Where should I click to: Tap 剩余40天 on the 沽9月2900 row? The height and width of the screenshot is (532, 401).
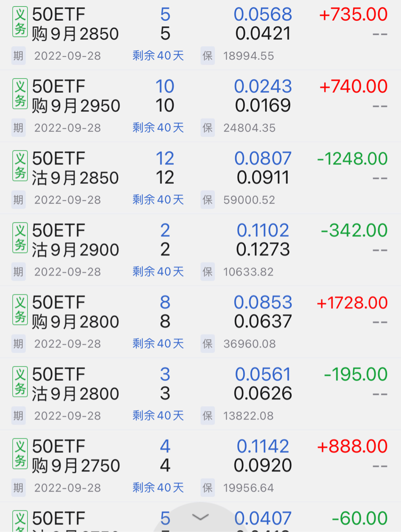tap(158, 272)
